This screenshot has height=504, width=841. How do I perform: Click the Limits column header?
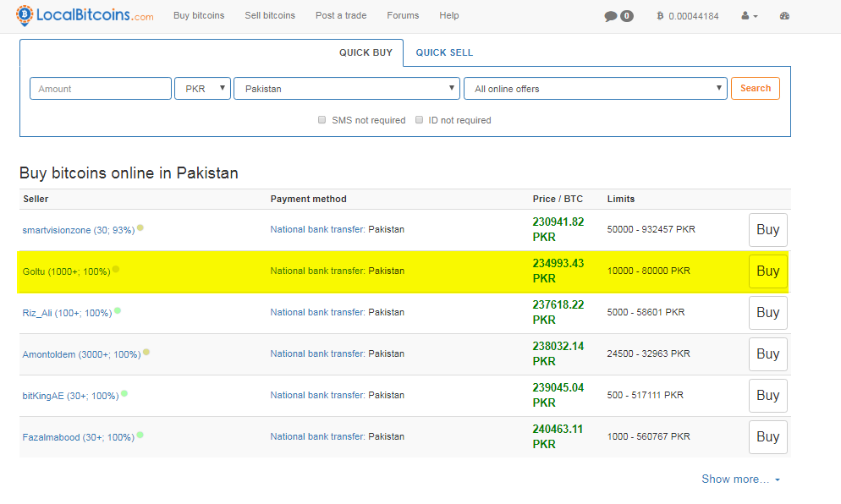(x=620, y=199)
